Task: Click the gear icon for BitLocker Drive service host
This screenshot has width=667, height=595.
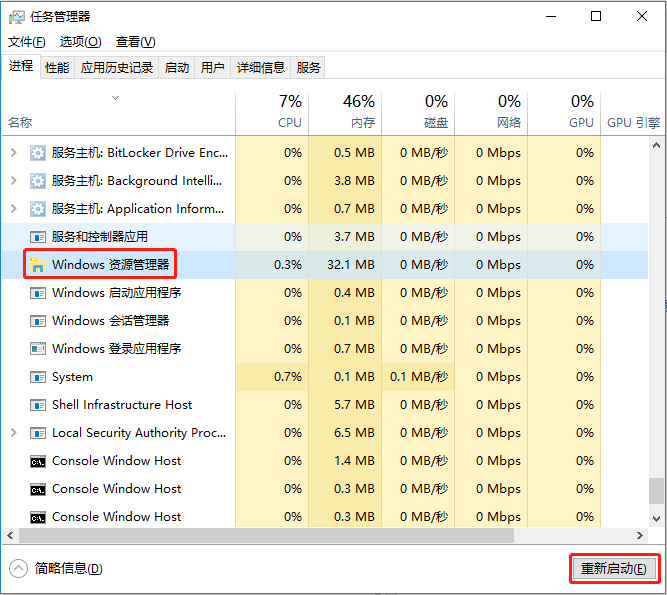Action: click(x=37, y=153)
